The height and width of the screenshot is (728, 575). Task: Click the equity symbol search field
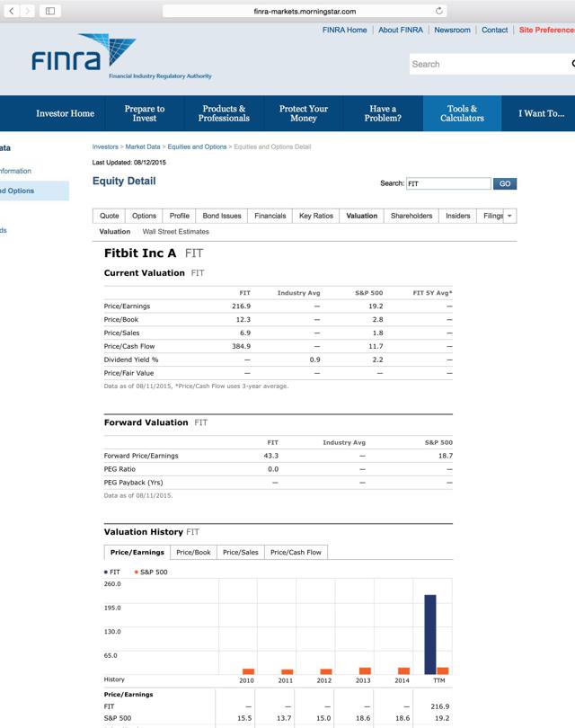point(448,183)
